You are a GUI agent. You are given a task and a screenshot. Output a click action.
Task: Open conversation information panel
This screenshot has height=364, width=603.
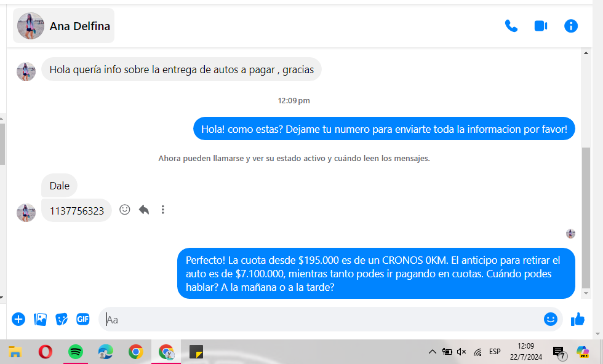tap(571, 26)
